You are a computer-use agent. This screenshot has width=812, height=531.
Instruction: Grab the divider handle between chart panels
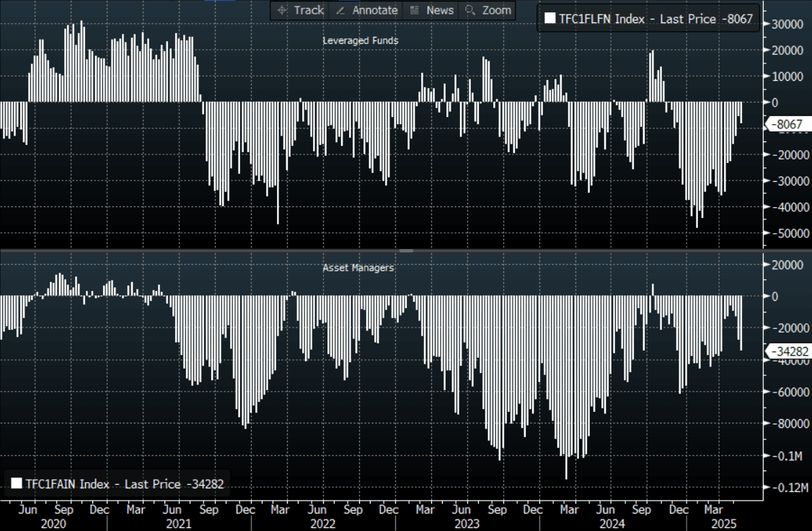[x=406, y=251]
